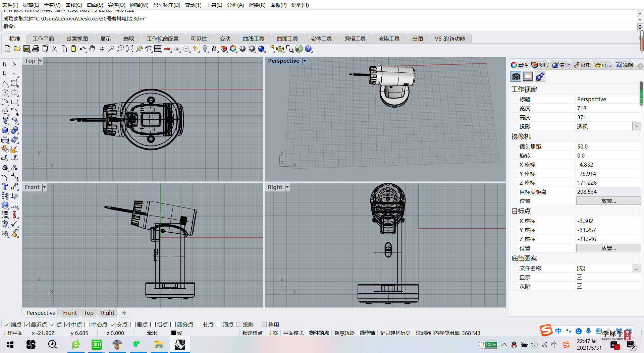Open the 渲染(R) menu
Screen dimensions: 644x353
coord(257,5)
